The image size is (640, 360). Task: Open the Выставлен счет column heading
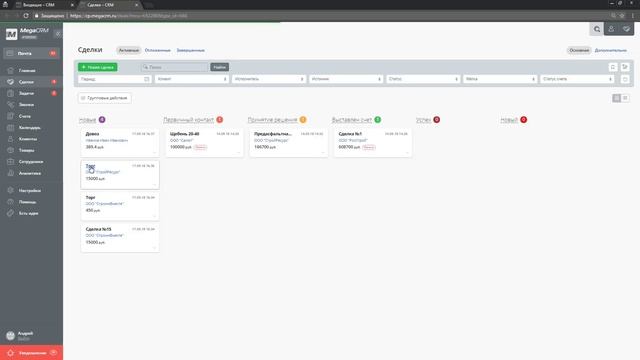(x=352, y=120)
